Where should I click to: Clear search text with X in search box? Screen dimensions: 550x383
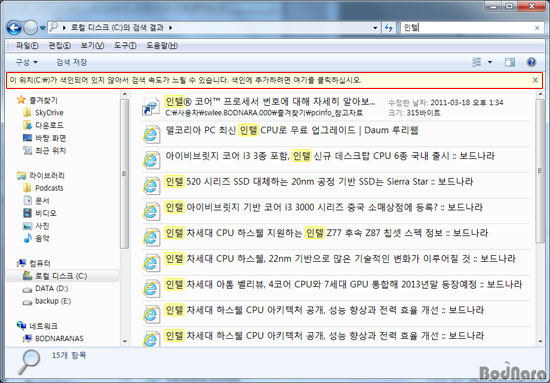(537, 28)
